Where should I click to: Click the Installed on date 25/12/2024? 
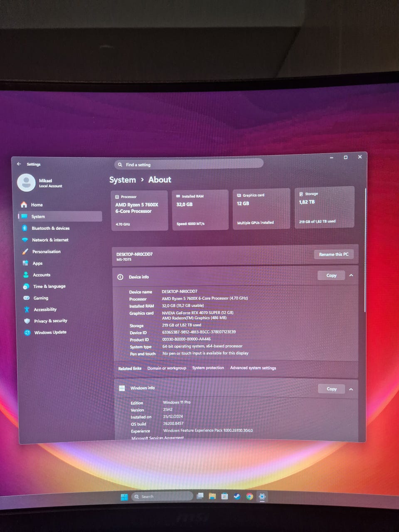tap(173, 416)
